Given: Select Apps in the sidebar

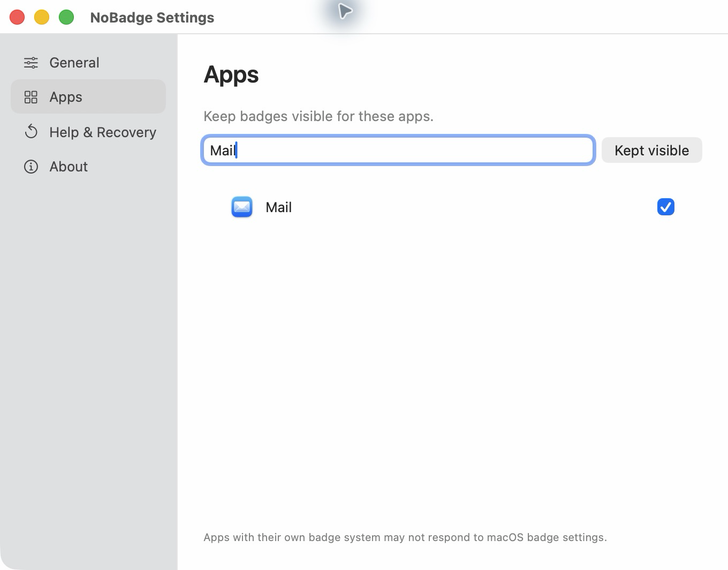Looking at the screenshot, I should point(88,97).
